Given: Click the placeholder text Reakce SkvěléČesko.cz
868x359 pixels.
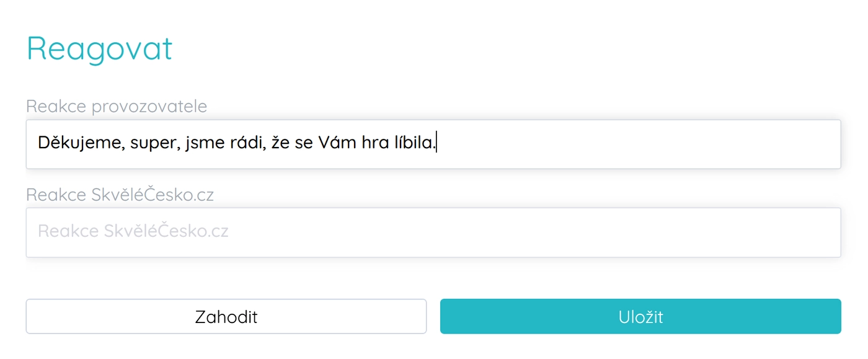Looking at the screenshot, I should (134, 231).
